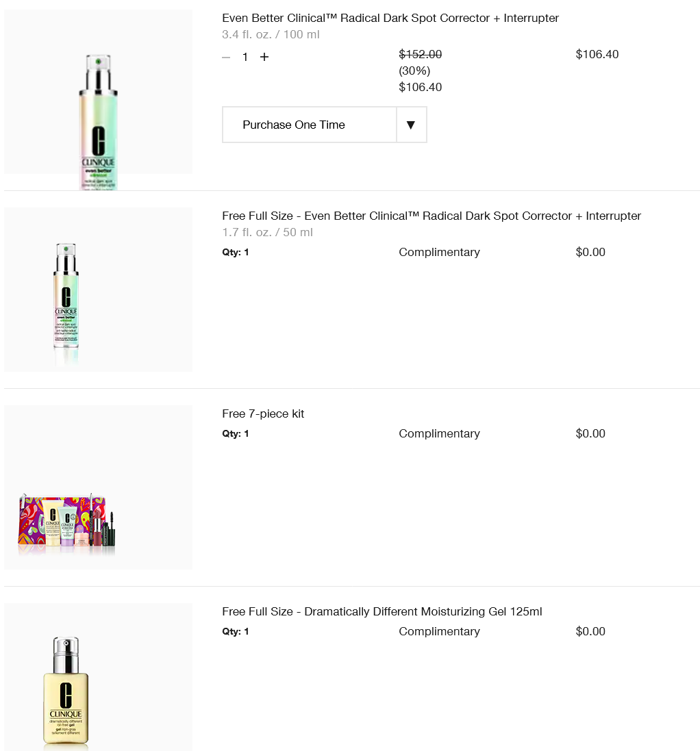Screen dimensions: 700x751
Task: Open Dramatically Different Moisturizing Gel 125ml title
Action: click(x=382, y=611)
